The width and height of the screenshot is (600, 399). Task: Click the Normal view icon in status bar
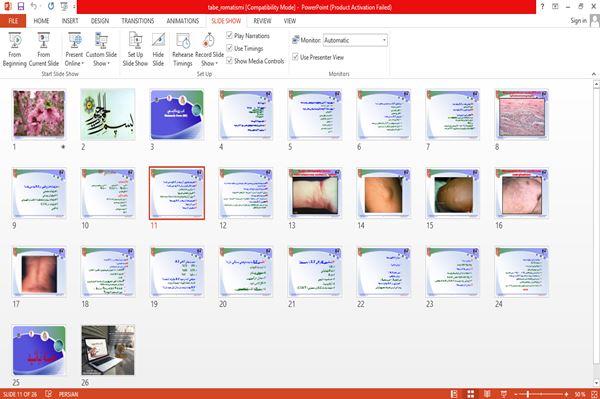click(454, 394)
